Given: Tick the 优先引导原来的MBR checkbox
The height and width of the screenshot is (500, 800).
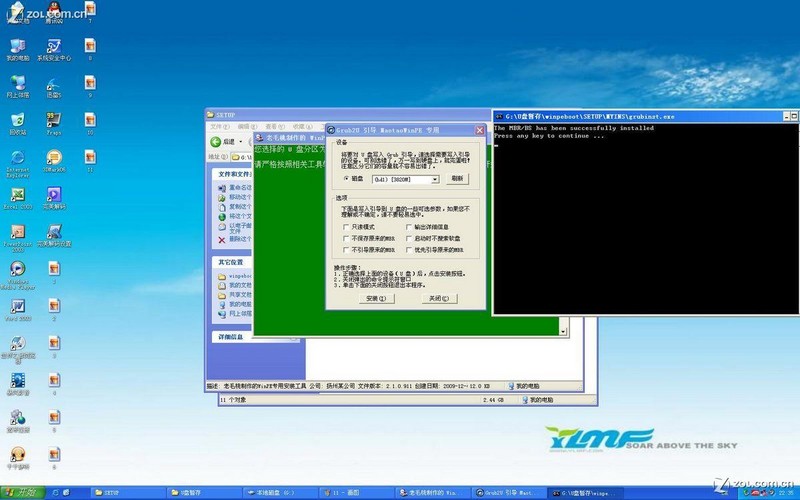Looking at the screenshot, I should click(409, 250).
